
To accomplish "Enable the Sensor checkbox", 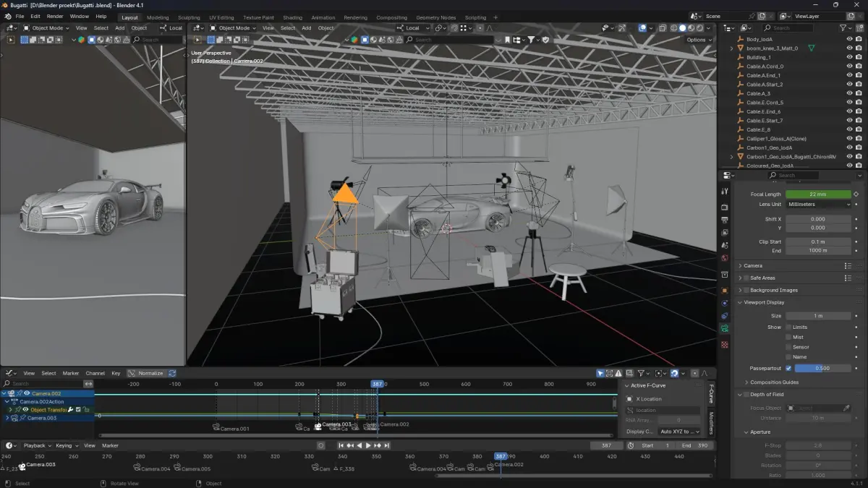I will (789, 347).
